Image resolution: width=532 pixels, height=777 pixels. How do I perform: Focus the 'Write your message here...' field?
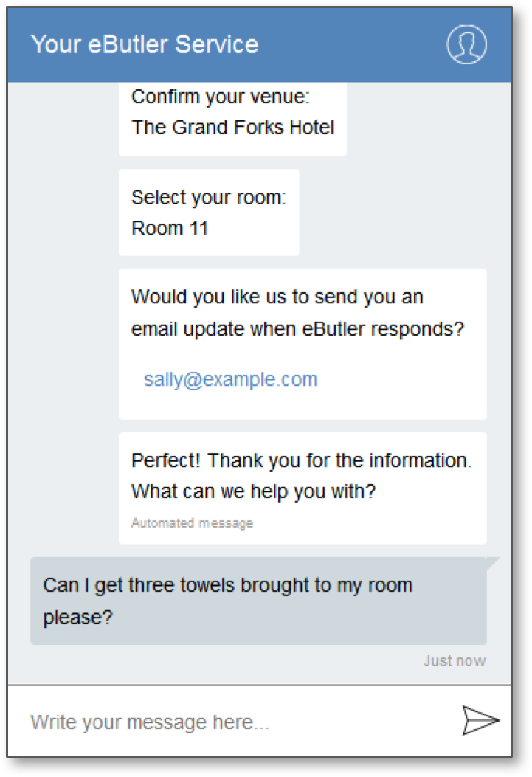point(238,722)
